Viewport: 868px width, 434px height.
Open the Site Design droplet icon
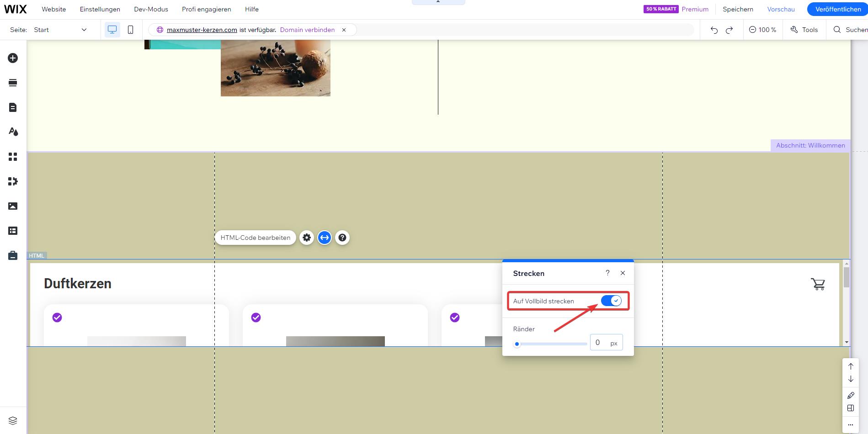[13, 132]
